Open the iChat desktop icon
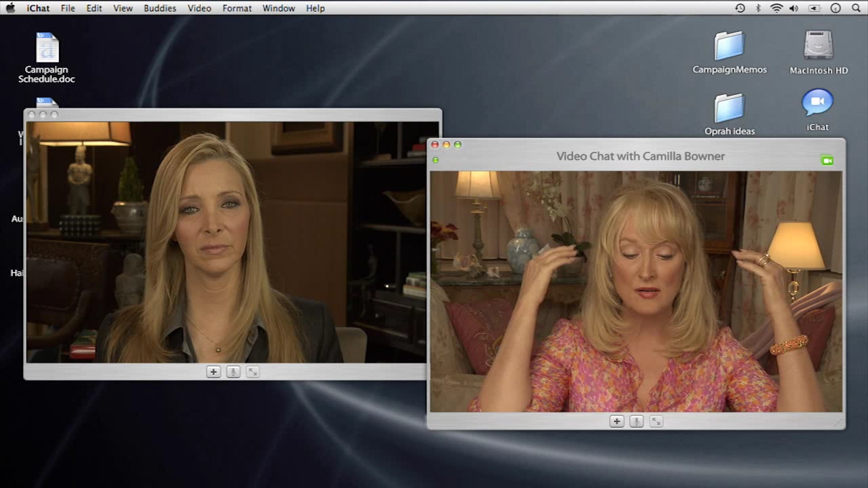This screenshot has width=868, height=488. click(817, 110)
